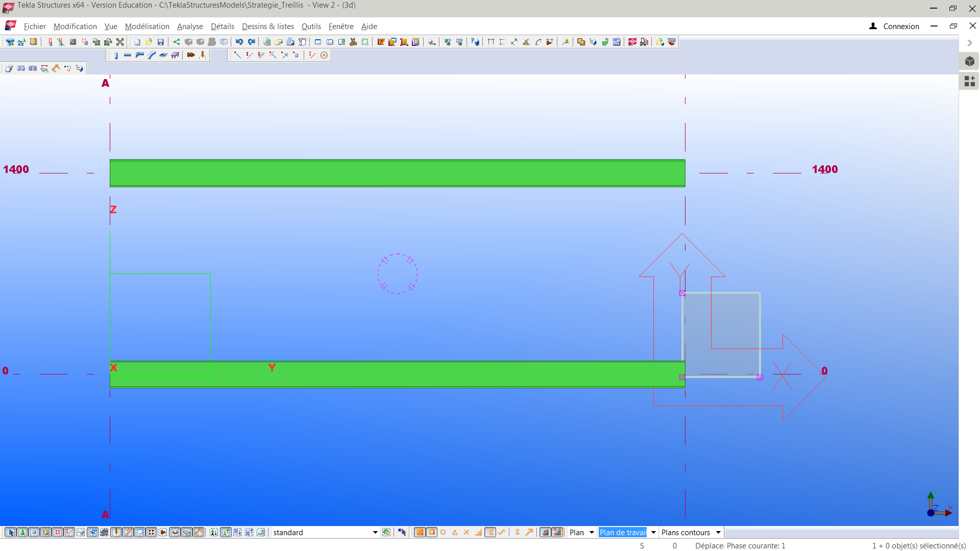Select the Create steel column tool
This screenshot has width=980, height=551.
coord(116,55)
